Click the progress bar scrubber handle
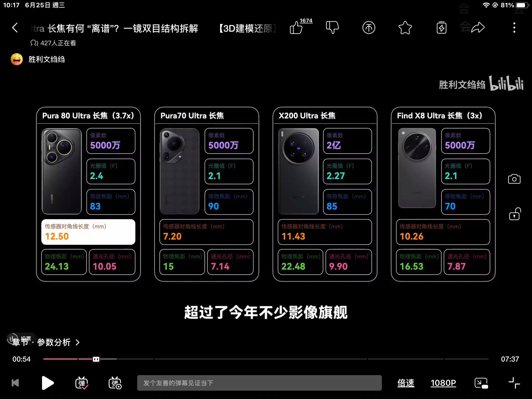The image size is (532, 399). [96, 359]
